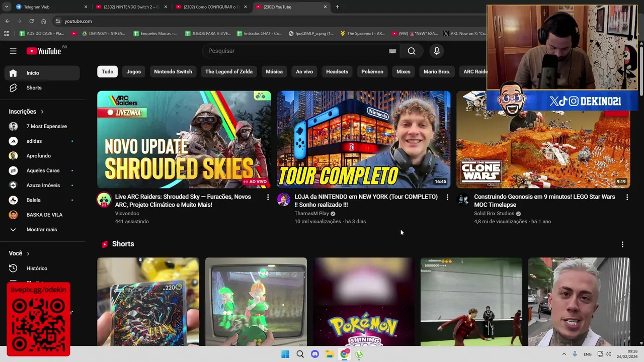Open a new Chrome tab
The width and height of the screenshot is (644, 362).
[x=337, y=7]
